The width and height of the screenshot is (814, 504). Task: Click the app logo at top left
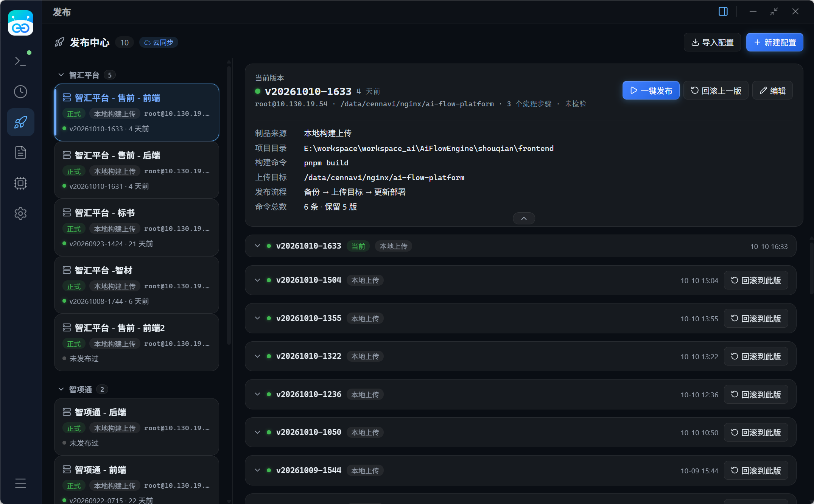20,23
